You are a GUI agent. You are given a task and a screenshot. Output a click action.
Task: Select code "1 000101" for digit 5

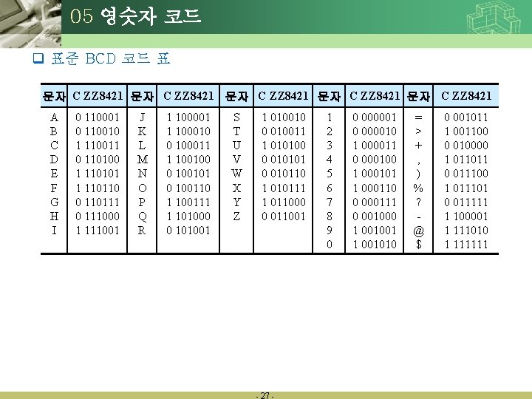[375, 174]
